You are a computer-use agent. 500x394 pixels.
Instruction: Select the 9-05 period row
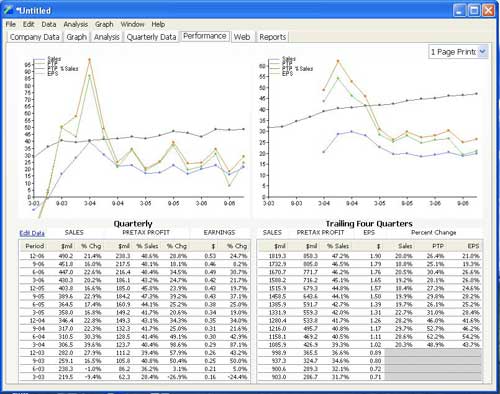point(135,296)
